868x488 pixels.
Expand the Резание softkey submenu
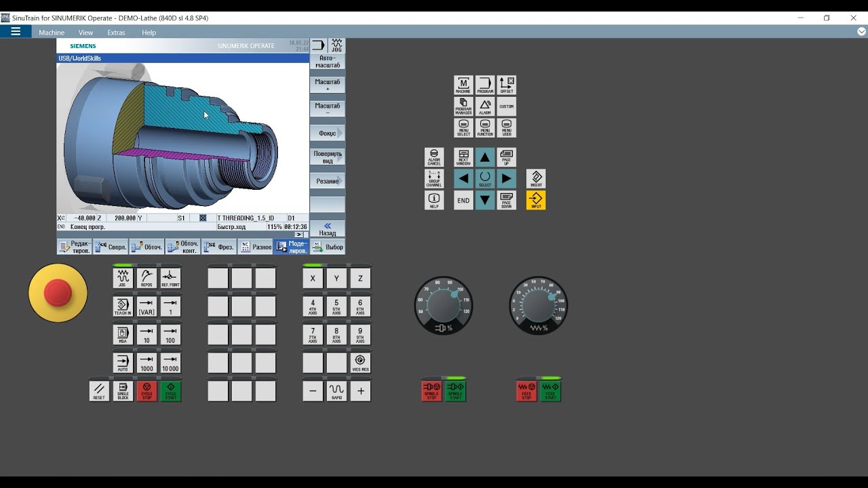[328, 181]
